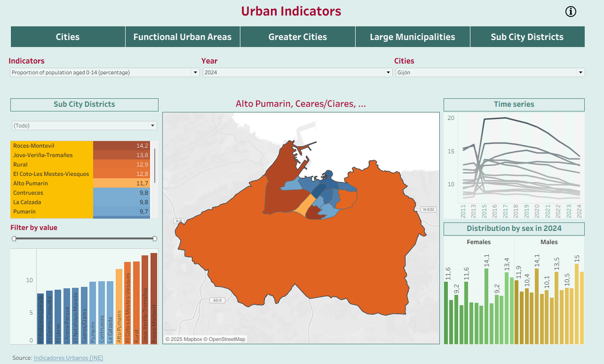
Task: Expand the Indicators dropdown
Action: [104, 72]
